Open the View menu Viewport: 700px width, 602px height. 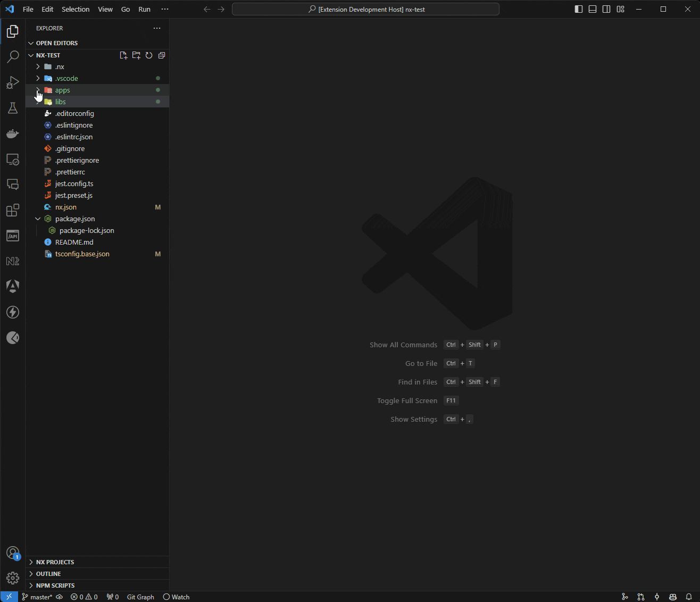tap(105, 9)
